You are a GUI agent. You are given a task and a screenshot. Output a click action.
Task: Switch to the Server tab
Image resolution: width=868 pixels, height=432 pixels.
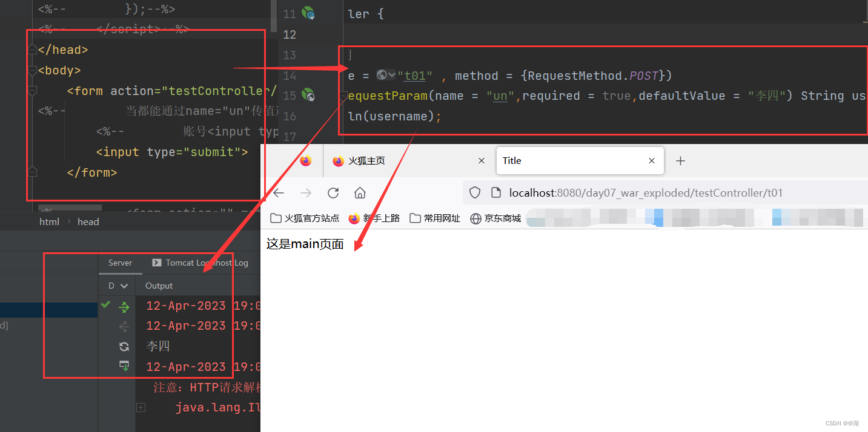120,263
